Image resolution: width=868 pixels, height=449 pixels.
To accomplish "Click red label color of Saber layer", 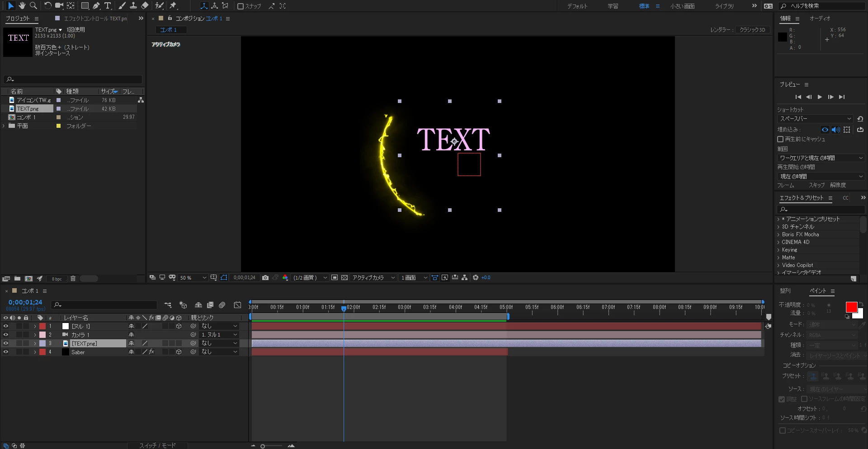I will coord(42,352).
